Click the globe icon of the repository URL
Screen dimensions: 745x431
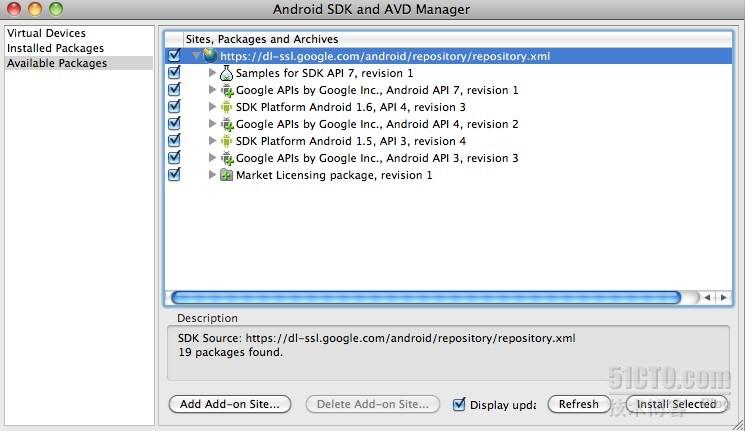click(210, 56)
